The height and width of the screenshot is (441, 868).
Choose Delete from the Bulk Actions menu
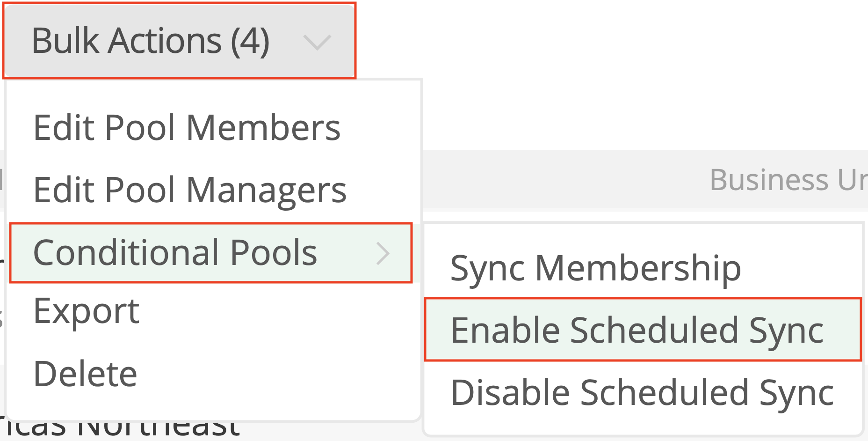point(86,374)
